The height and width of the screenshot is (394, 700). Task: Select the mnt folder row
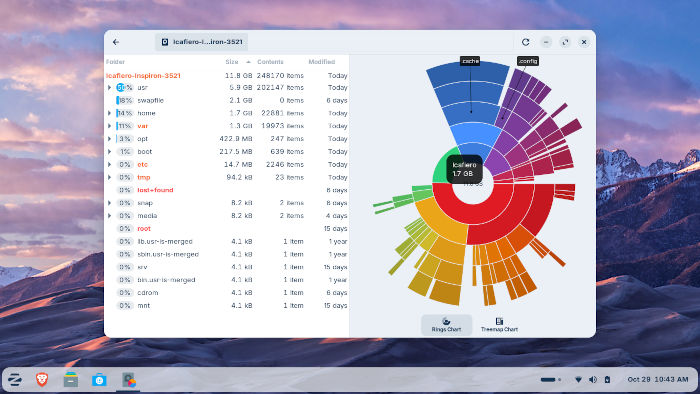click(x=227, y=306)
